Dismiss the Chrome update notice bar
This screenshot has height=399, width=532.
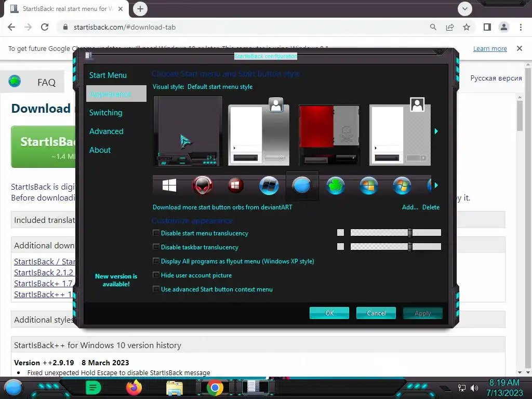click(x=520, y=48)
